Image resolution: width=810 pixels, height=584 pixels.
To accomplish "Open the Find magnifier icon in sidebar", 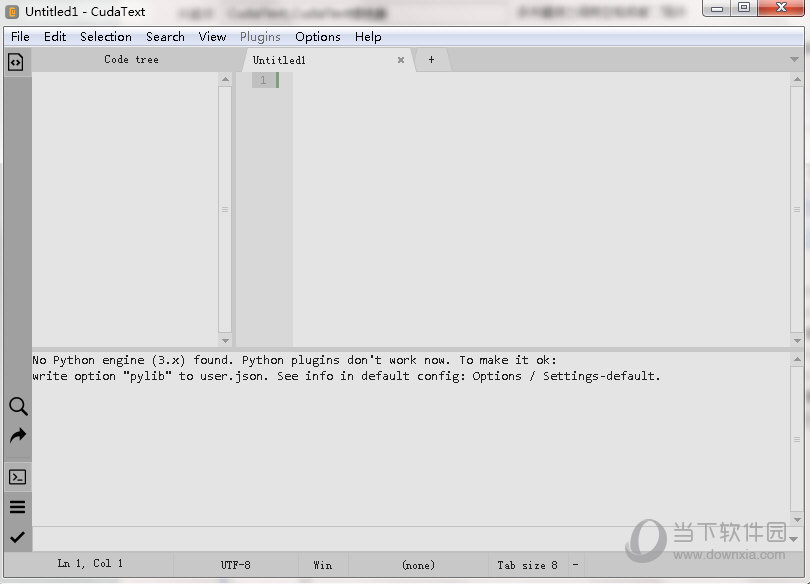I will [18, 406].
